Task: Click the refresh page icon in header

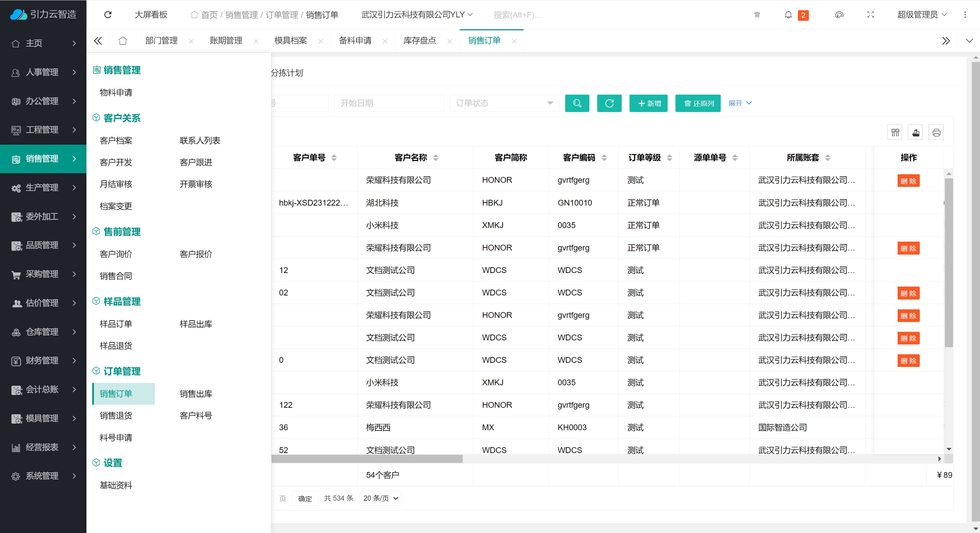Action: click(108, 14)
